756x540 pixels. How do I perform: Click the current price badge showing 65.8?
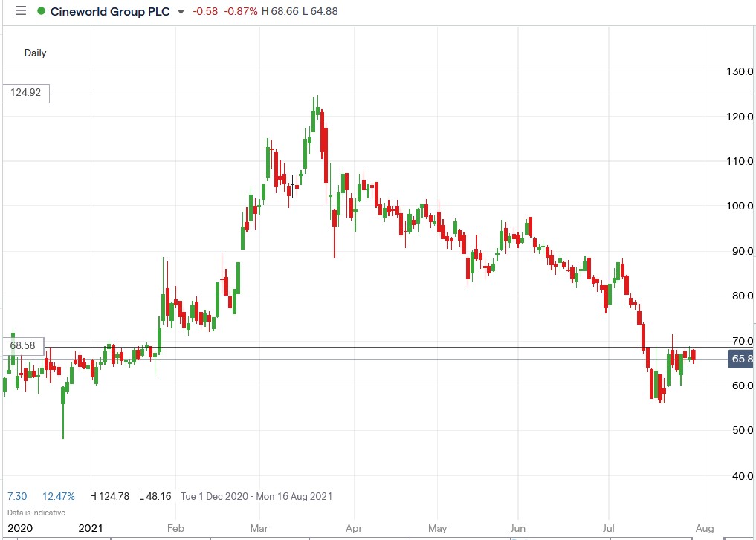[739, 359]
